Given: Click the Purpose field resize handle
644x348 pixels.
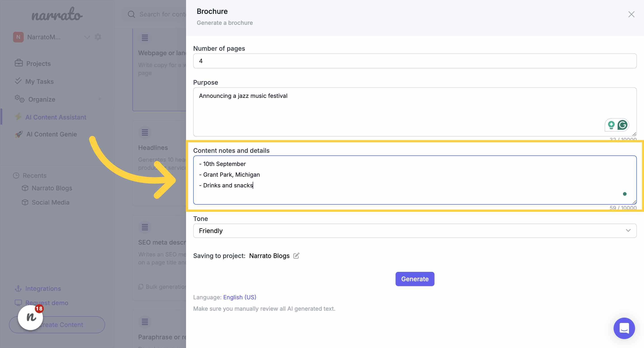Looking at the screenshot, I should point(634,134).
